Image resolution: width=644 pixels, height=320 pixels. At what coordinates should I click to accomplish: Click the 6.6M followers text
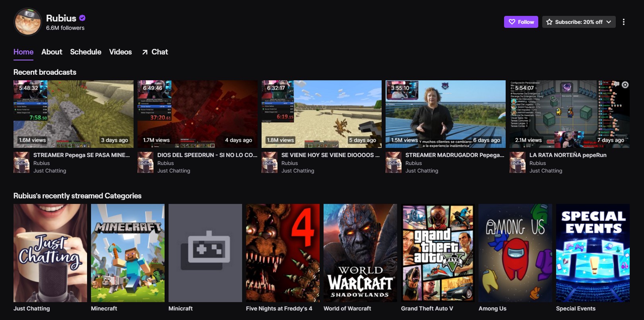[65, 28]
